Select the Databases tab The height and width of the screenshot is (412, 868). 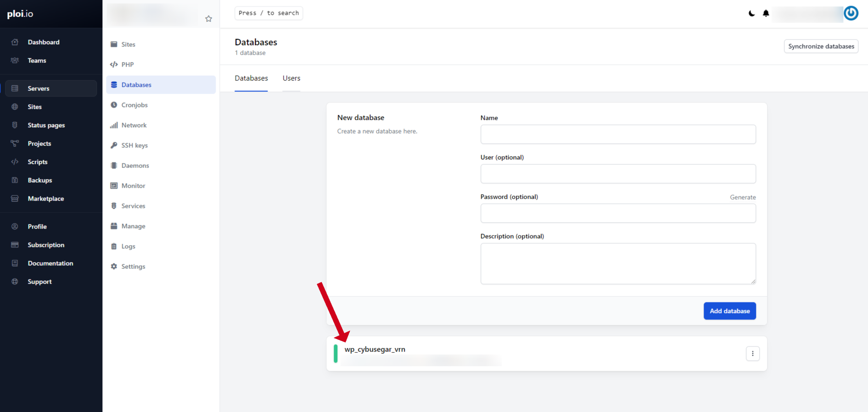click(x=251, y=78)
